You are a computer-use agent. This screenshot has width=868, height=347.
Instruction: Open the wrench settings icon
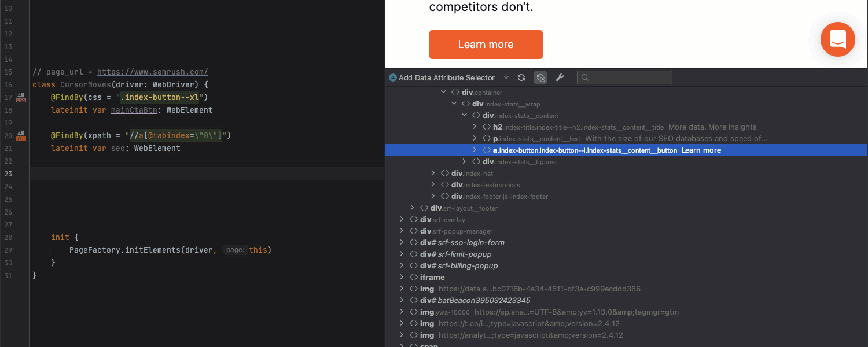pos(560,77)
